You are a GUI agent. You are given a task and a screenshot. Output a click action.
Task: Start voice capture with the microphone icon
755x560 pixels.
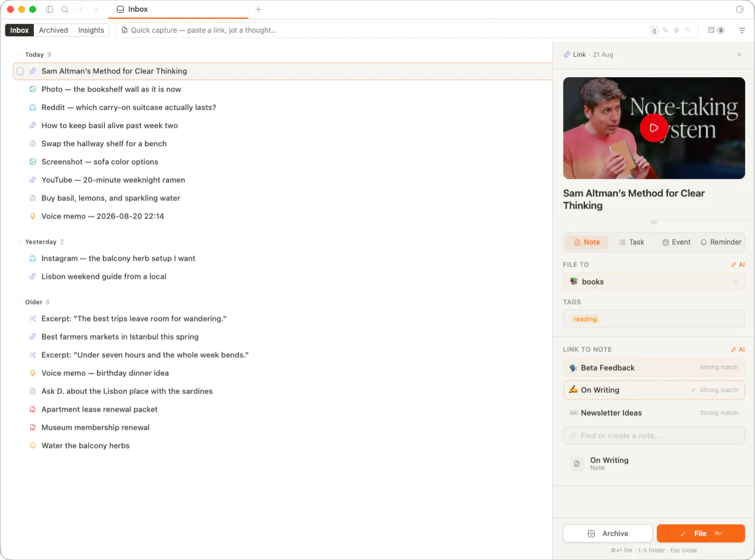click(x=676, y=30)
